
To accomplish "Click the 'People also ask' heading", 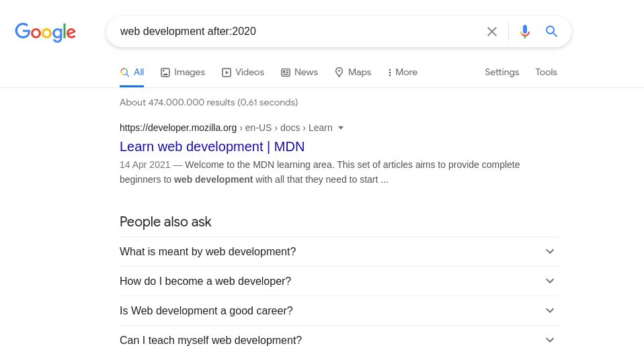I will (x=165, y=222).
